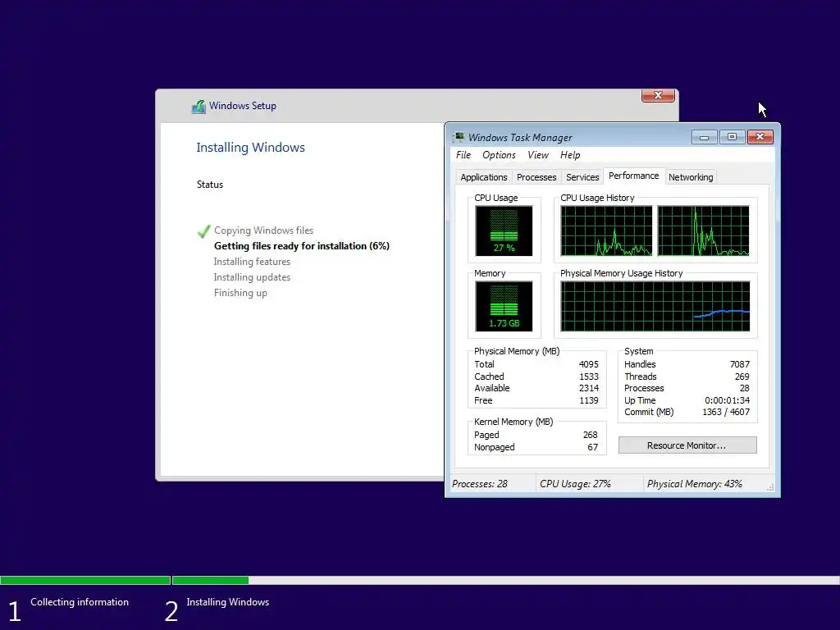The height and width of the screenshot is (630, 840).
Task: Click the Task Manager title bar icon
Action: 459,137
